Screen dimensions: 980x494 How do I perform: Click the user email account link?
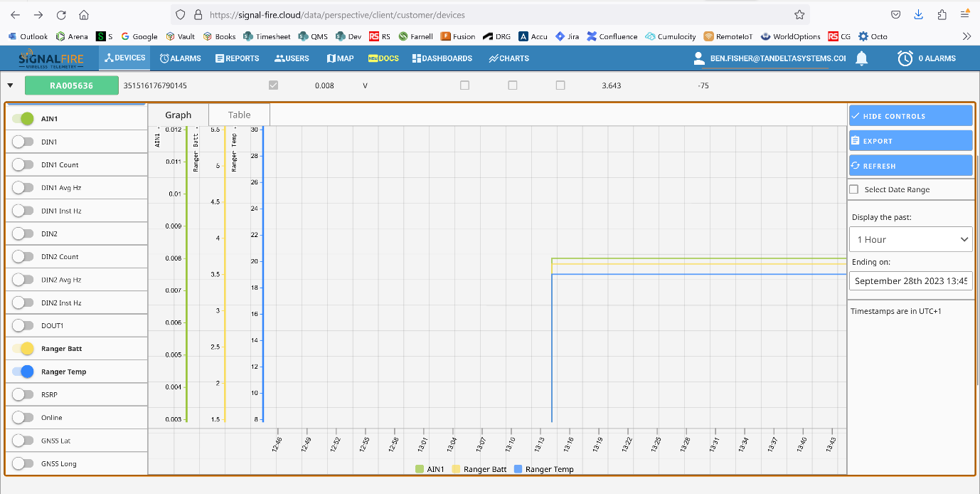click(x=777, y=58)
